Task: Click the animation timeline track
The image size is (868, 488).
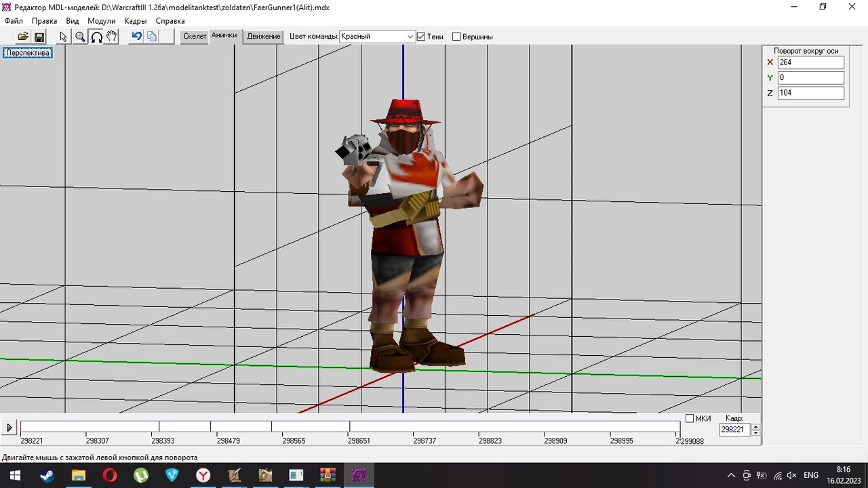Action: point(350,427)
